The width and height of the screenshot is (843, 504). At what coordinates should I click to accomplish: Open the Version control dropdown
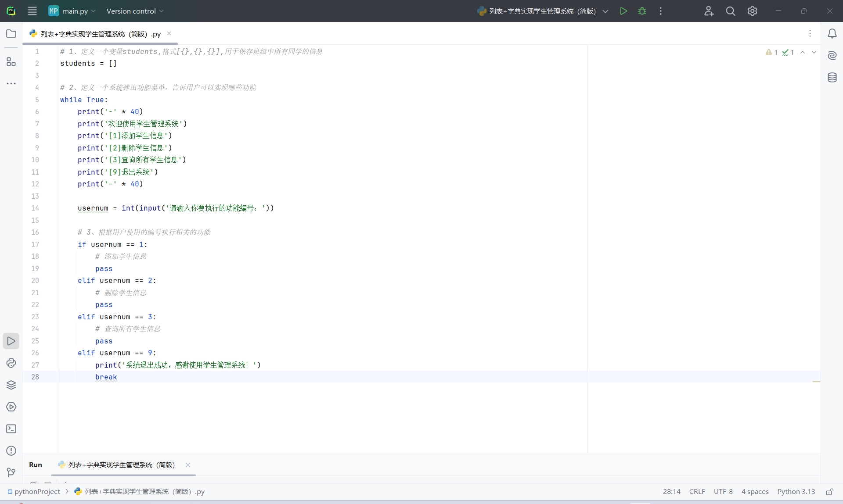135,11
